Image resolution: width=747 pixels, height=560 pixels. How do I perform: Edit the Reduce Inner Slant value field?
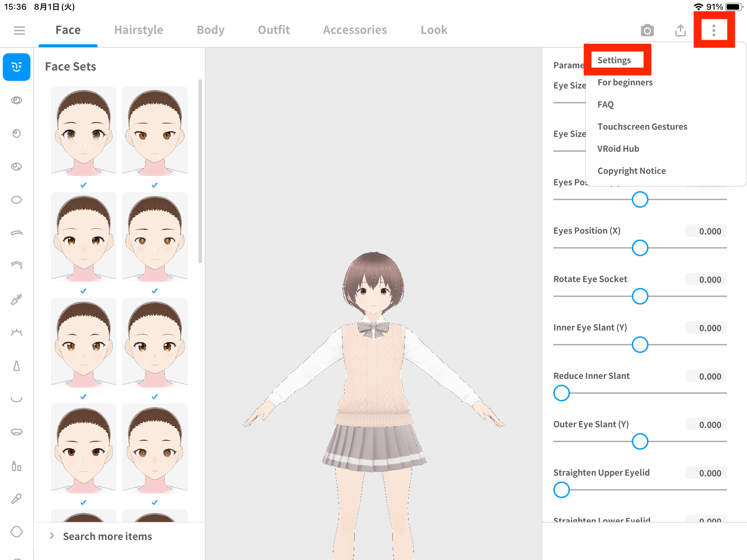click(x=706, y=376)
